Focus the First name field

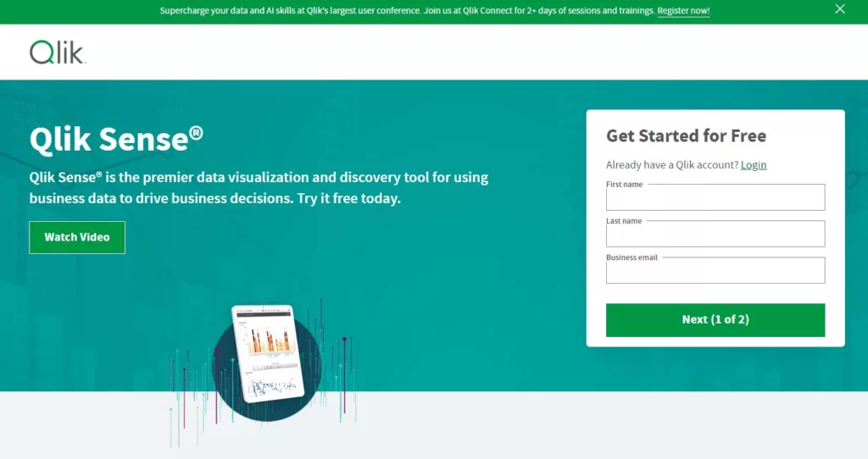coord(715,197)
